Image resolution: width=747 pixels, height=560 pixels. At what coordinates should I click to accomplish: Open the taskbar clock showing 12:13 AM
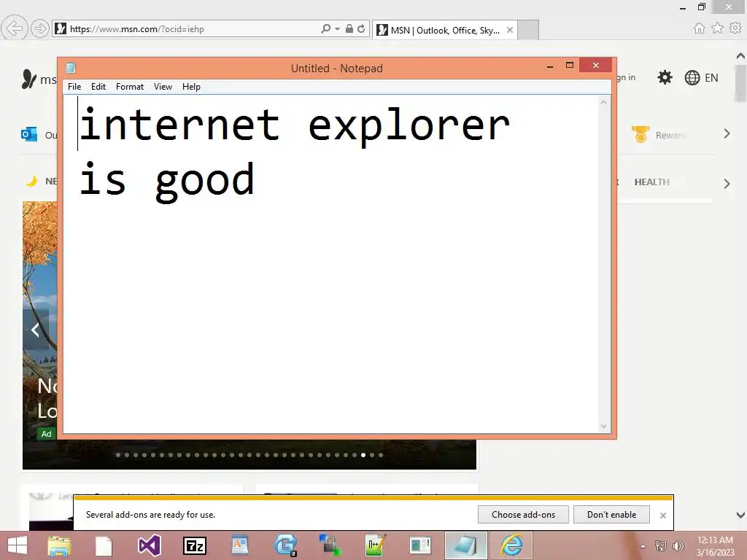[715, 546]
